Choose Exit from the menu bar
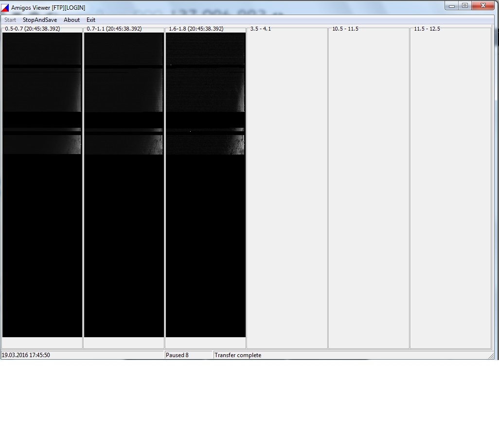Screen dimensions: 499x448 [90, 20]
